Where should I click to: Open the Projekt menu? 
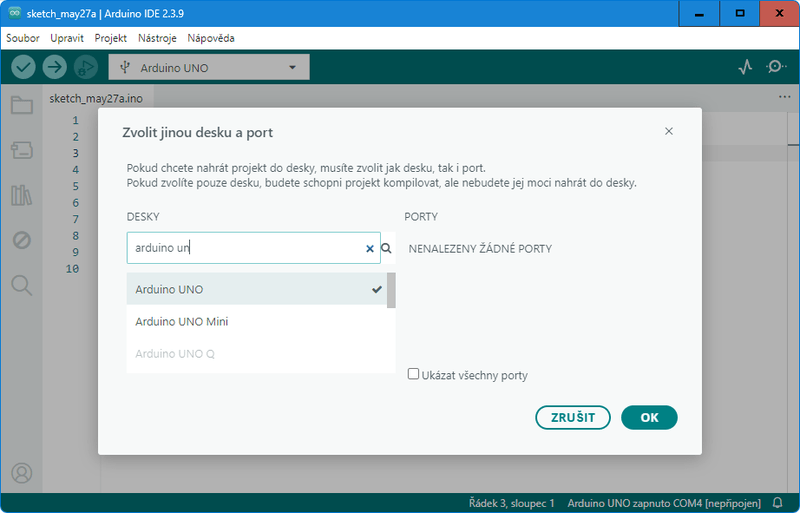pos(111,38)
